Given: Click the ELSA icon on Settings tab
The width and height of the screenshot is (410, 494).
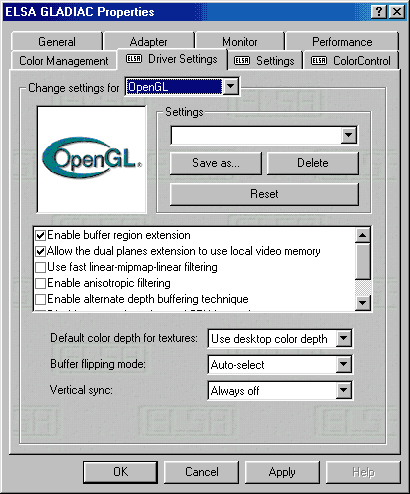Looking at the screenshot, I should 242,61.
